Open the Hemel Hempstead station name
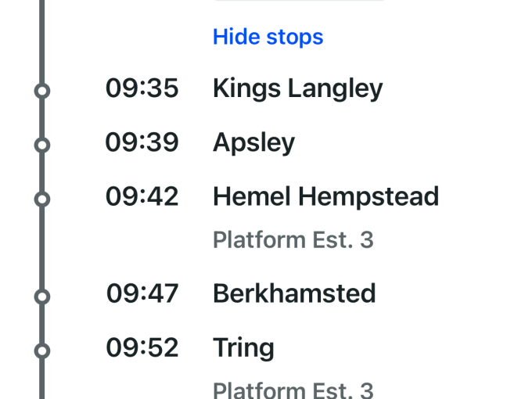Image resolution: width=532 pixels, height=399 pixels. 325,196
